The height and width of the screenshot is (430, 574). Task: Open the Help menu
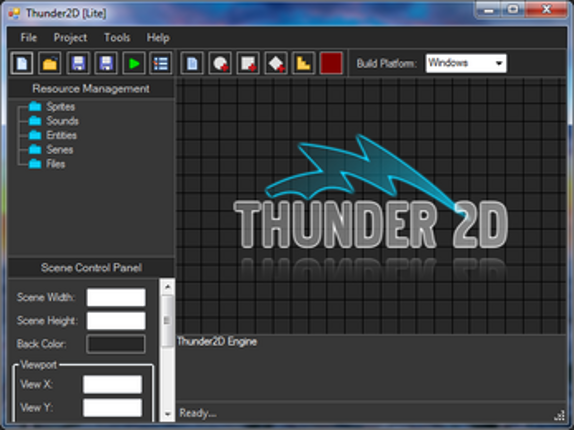pyautogui.click(x=158, y=37)
